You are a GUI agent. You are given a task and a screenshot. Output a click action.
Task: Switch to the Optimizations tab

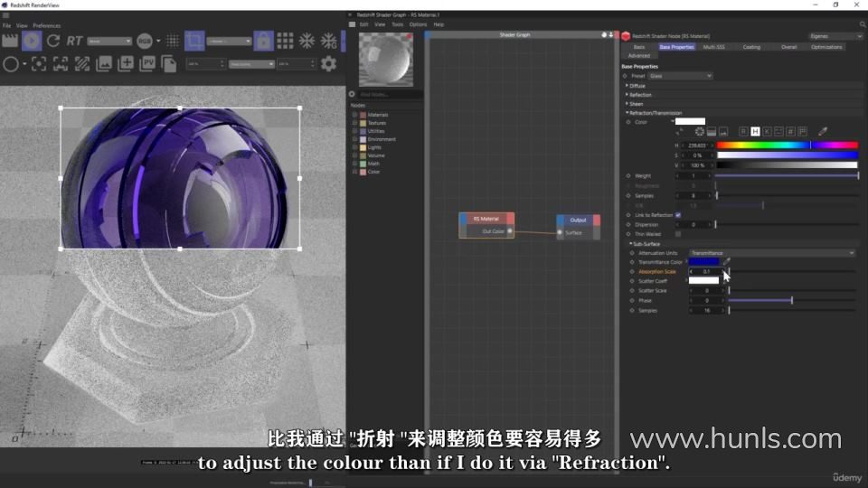pos(826,47)
